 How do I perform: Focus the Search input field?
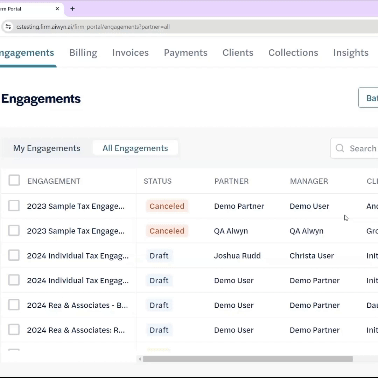[355, 148]
